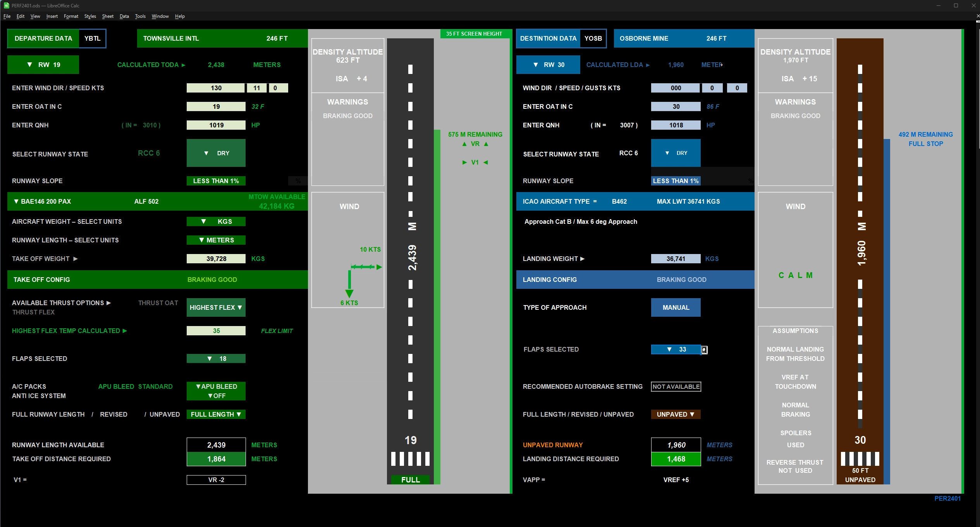This screenshot has height=527, width=980.
Task: Open the Tools menu
Action: (140, 16)
